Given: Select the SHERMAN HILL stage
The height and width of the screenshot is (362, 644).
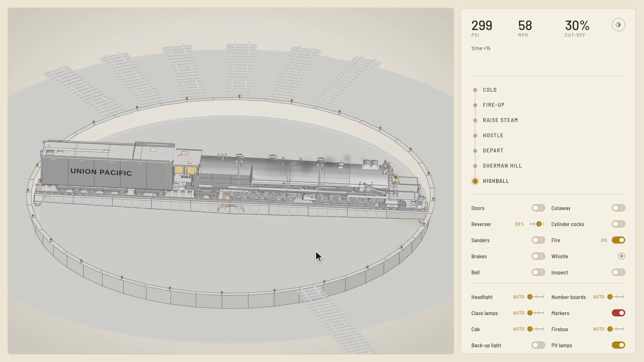Looking at the screenshot, I should pyautogui.click(x=502, y=166).
